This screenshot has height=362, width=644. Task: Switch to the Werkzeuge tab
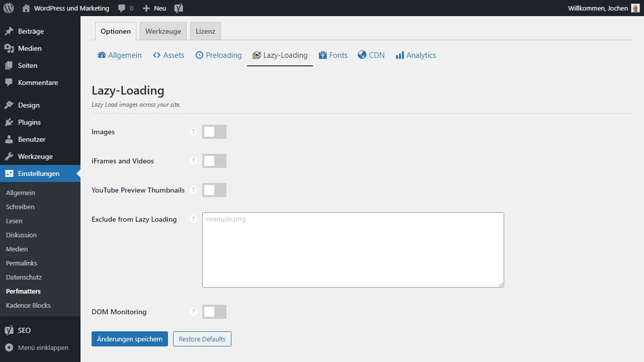click(163, 31)
